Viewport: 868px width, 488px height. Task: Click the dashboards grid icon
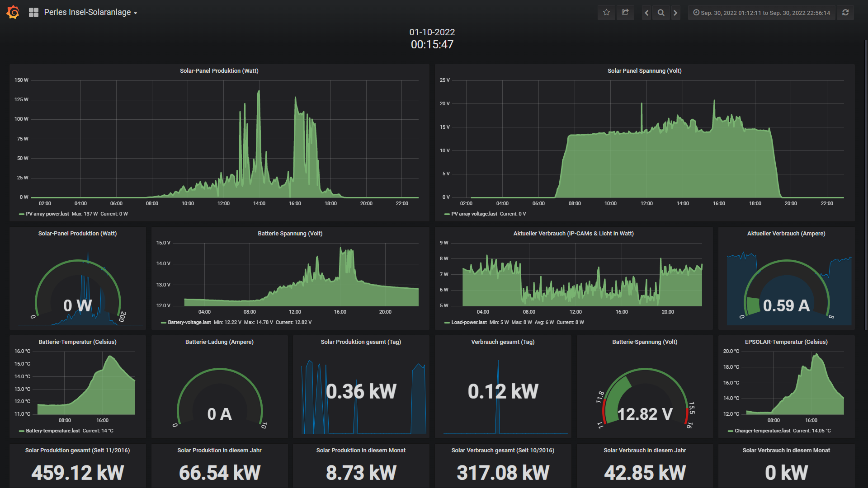[33, 13]
